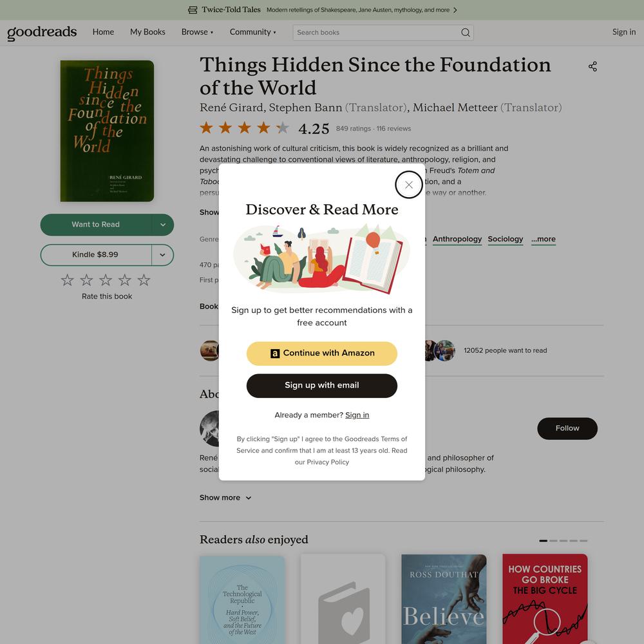Open the Kindle purchase options dropdown arrow
The height and width of the screenshot is (644, 644).
[163, 255]
